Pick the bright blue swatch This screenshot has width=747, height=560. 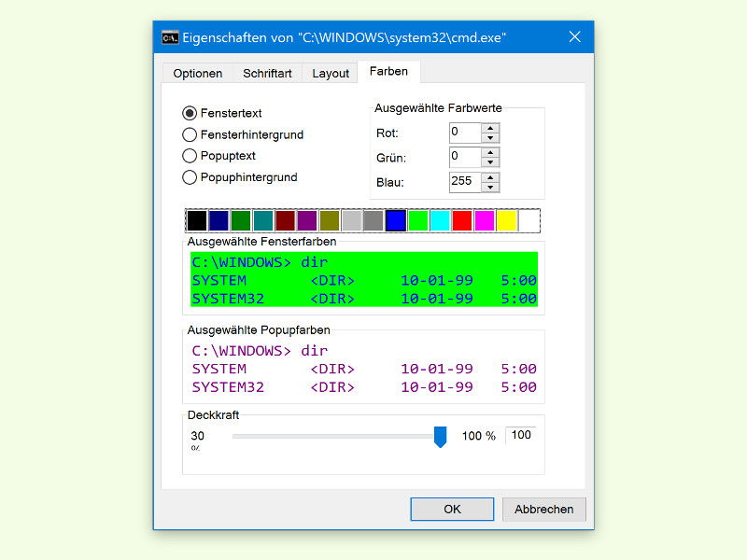(396, 221)
